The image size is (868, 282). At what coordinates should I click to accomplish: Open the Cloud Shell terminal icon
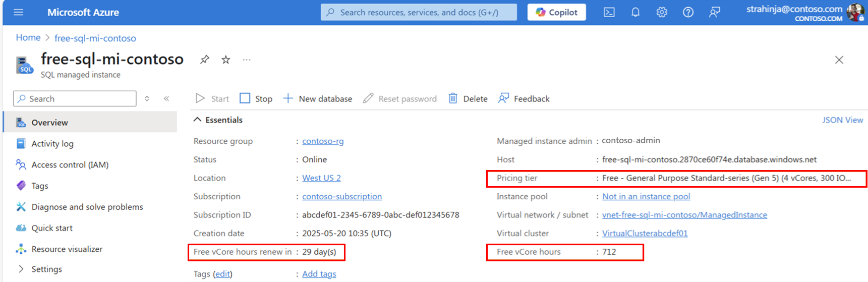609,12
